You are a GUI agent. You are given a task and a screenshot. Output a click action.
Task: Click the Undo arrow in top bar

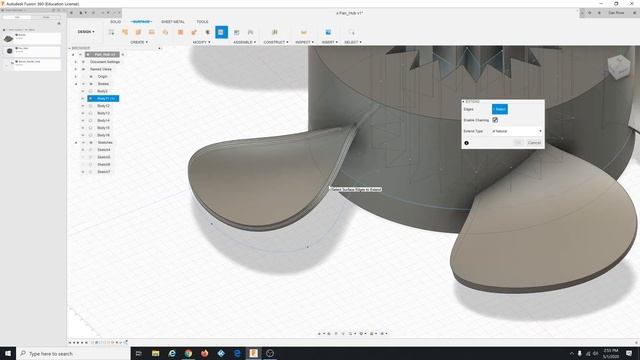tap(103, 13)
